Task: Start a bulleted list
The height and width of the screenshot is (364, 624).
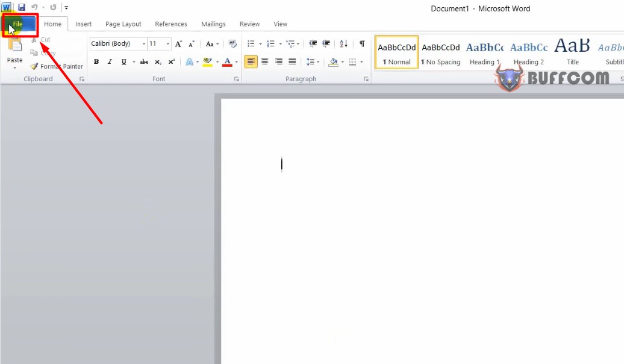Action: point(251,44)
